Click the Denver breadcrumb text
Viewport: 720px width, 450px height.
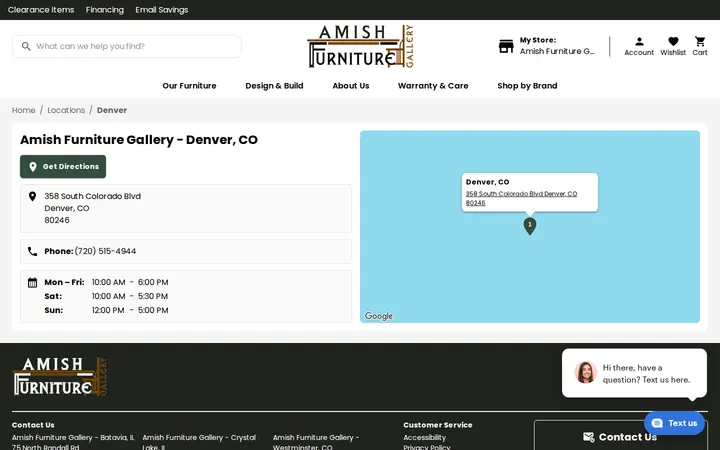[x=112, y=110]
